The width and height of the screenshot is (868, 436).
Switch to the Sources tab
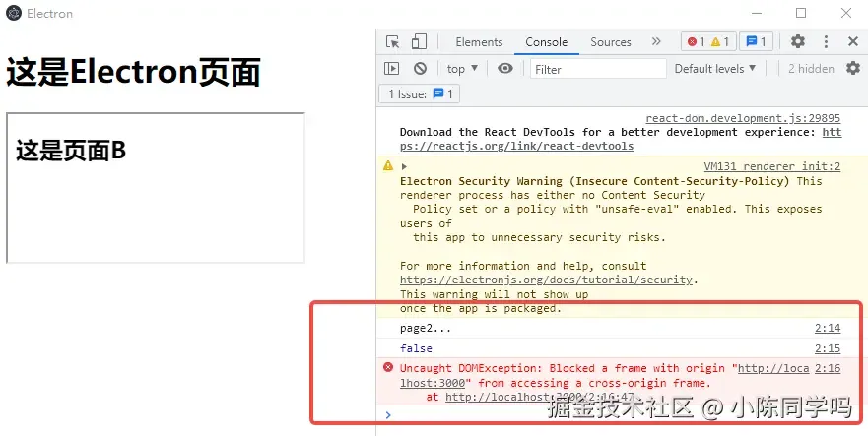[x=611, y=42]
